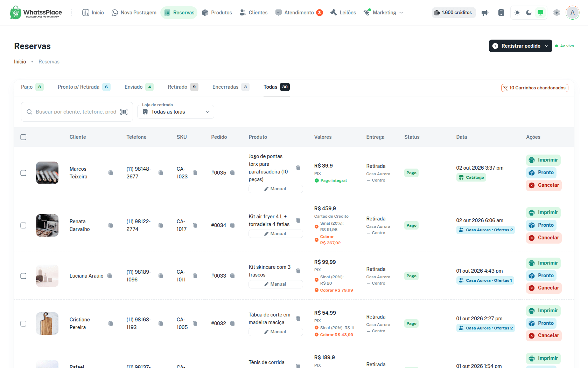Go to Produtos in navigation
The height and width of the screenshot is (368, 588).
click(x=217, y=13)
